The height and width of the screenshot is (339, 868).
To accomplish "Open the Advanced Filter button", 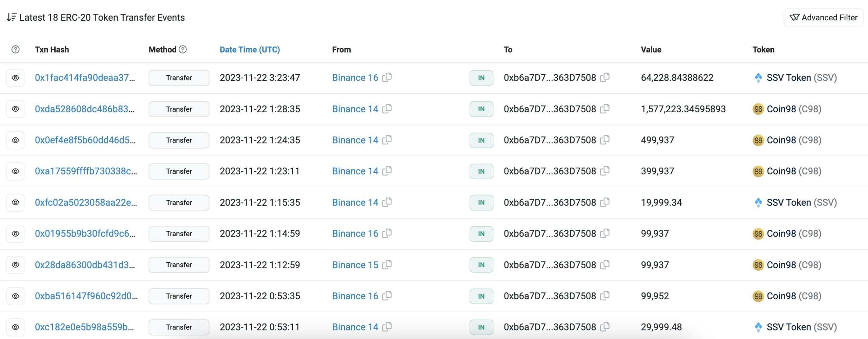I will click(x=823, y=18).
